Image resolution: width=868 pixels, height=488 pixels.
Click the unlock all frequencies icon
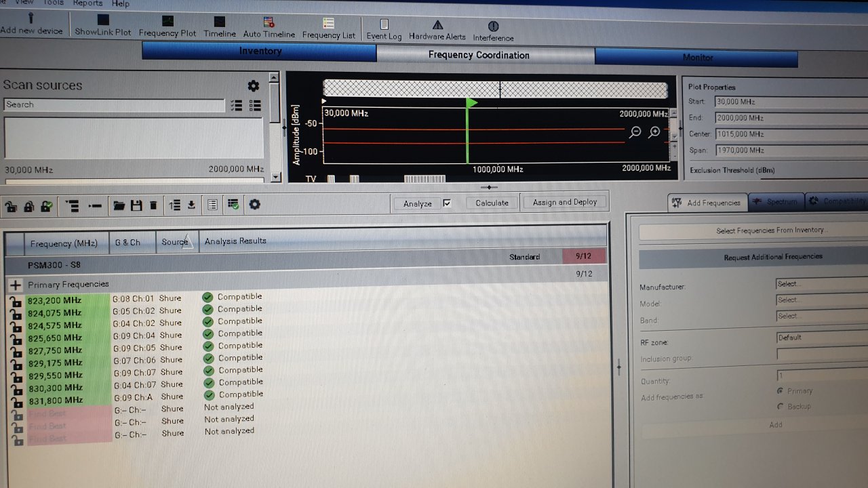pyautogui.click(x=12, y=206)
